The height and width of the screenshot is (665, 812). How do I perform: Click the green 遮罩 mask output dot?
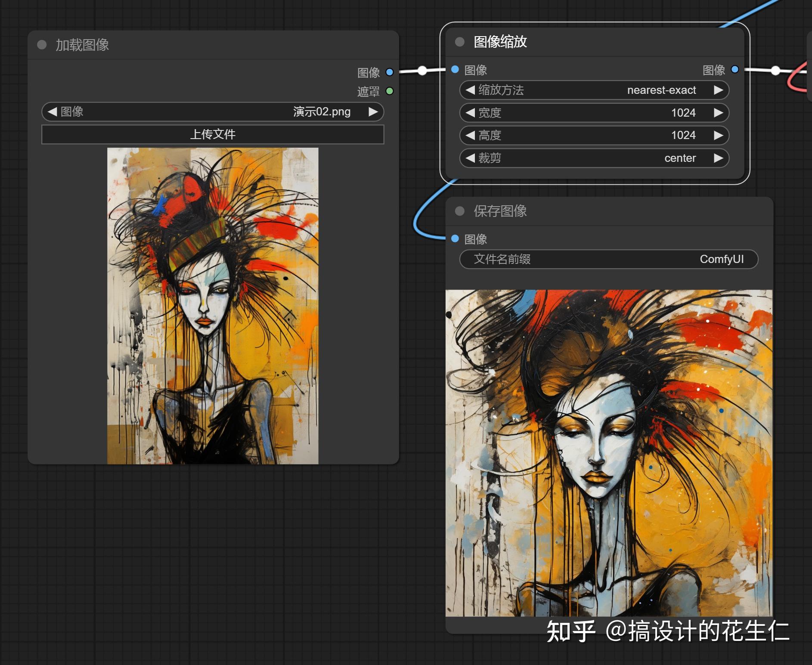pyautogui.click(x=389, y=90)
